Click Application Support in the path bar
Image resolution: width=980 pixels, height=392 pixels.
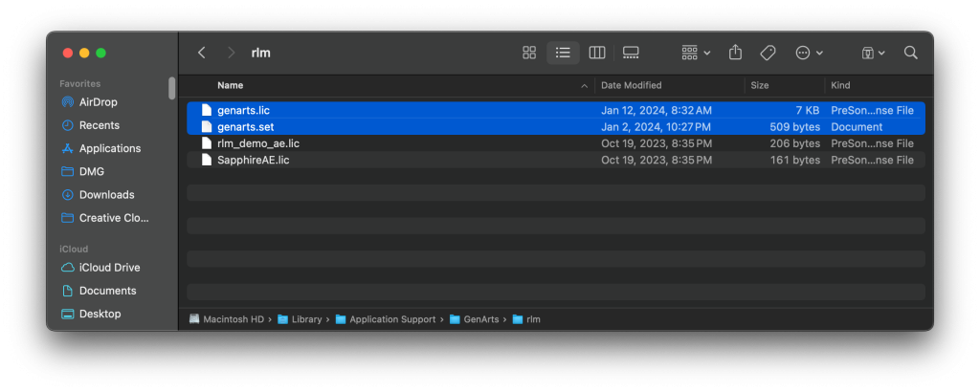coord(386,319)
